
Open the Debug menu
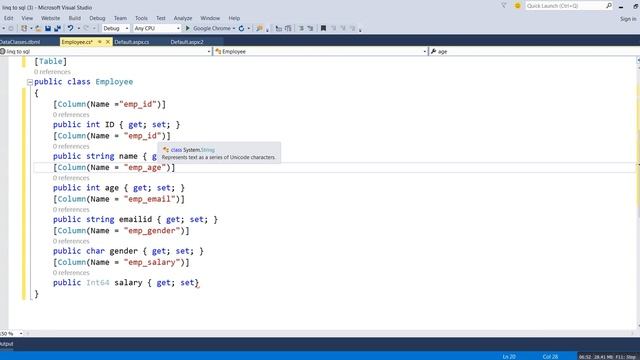coord(97,18)
